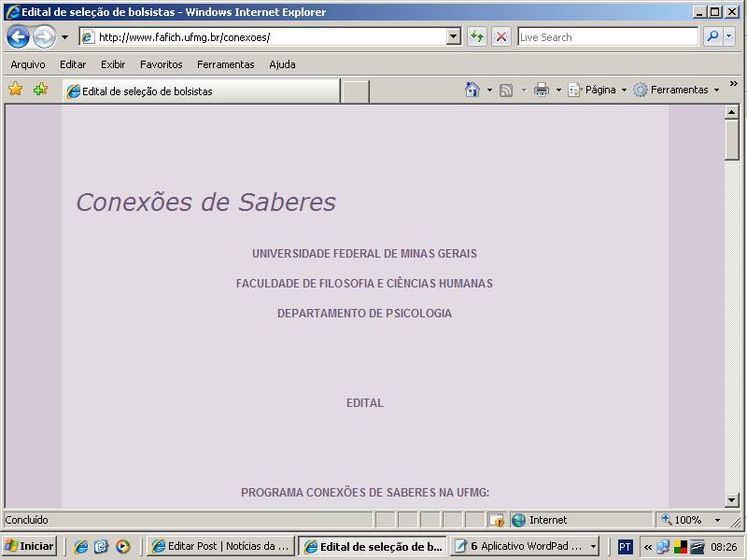The width and height of the screenshot is (747, 560).
Task: Click the vertical scrollbar down arrow
Action: point(731,500)
